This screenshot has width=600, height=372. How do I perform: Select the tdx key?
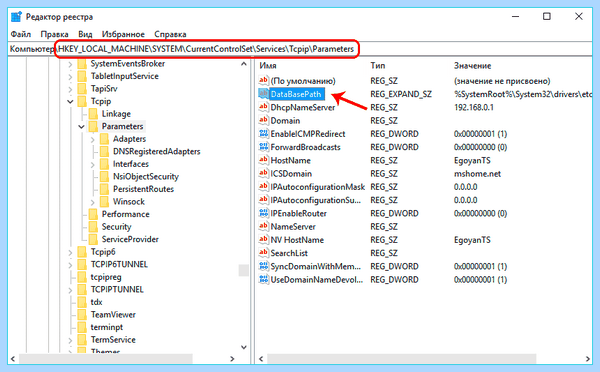tap(96, 302)
